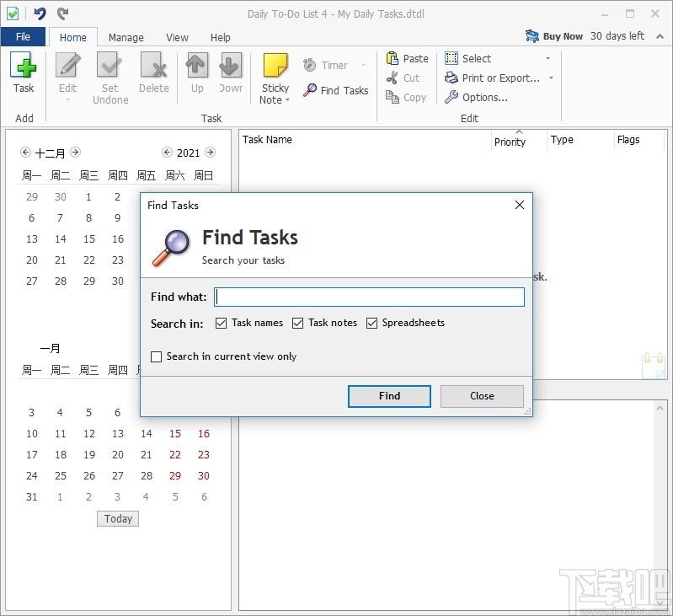Click the Select command
673x616 pixels.
[468, 58]
